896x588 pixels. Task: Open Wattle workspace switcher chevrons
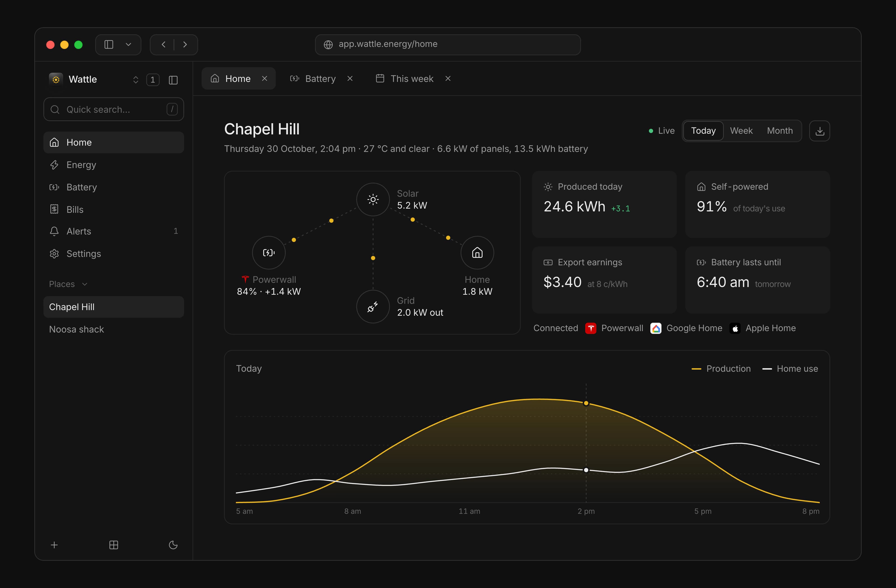136,80
